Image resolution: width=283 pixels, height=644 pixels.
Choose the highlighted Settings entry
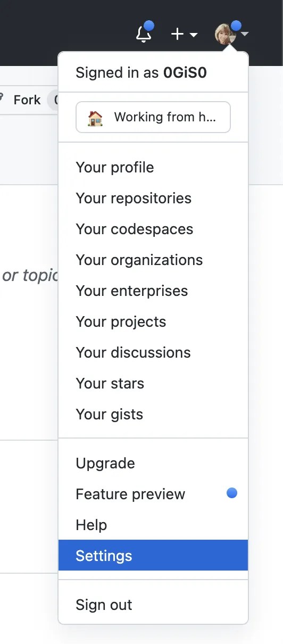click(153, 556)
